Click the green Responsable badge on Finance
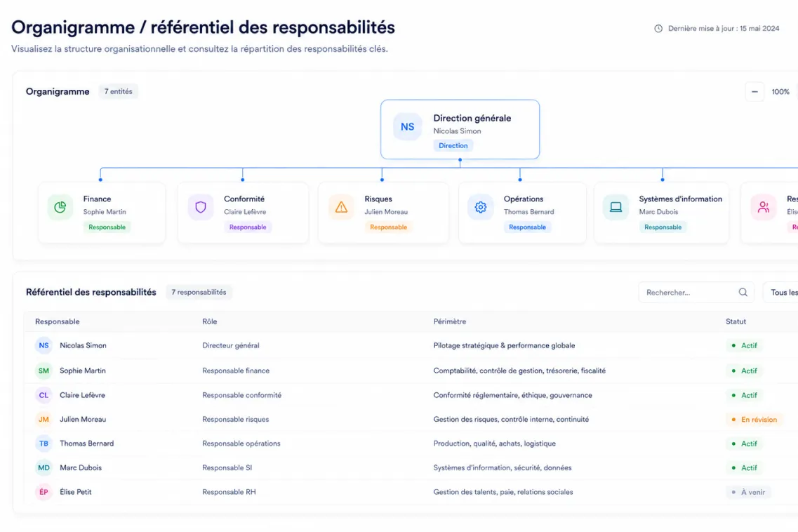This screenshot has width=798, height=532. click(107, 227)
